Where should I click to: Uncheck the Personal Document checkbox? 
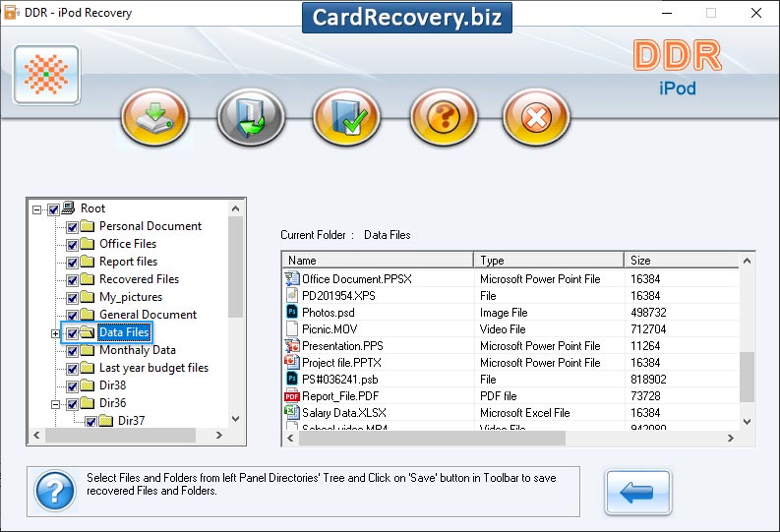72,227
